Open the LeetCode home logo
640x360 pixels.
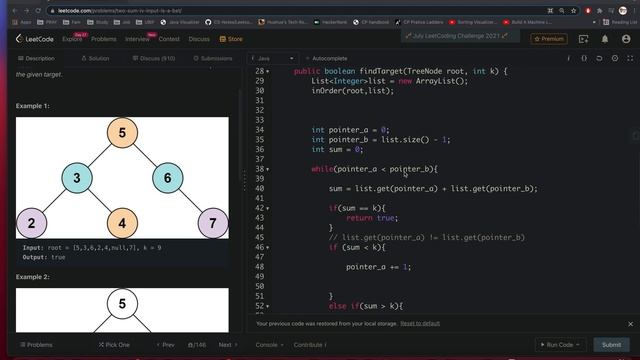[x=35, y=39]
